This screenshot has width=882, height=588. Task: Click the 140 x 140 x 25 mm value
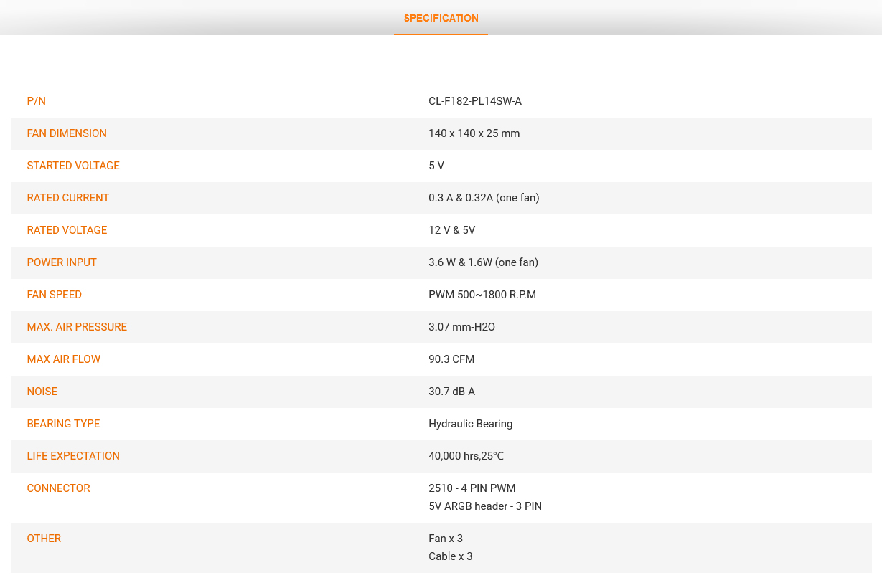474,133
